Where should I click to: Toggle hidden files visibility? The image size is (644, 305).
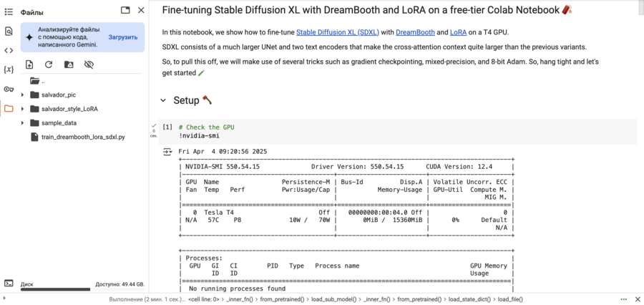click(89, 64)
